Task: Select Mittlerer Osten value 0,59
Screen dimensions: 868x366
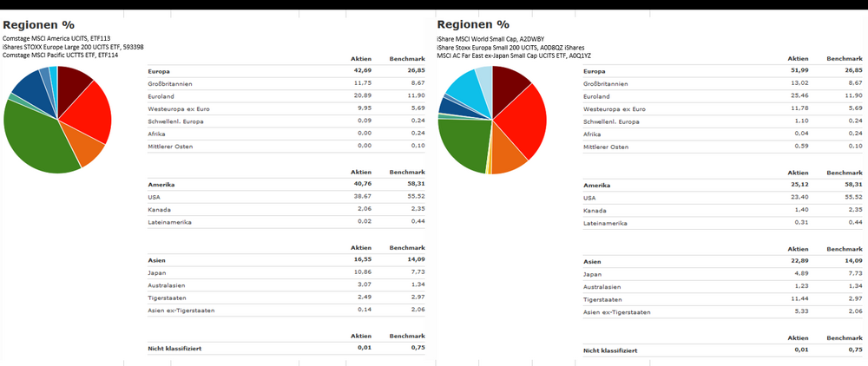Action: tap(801, 147)
